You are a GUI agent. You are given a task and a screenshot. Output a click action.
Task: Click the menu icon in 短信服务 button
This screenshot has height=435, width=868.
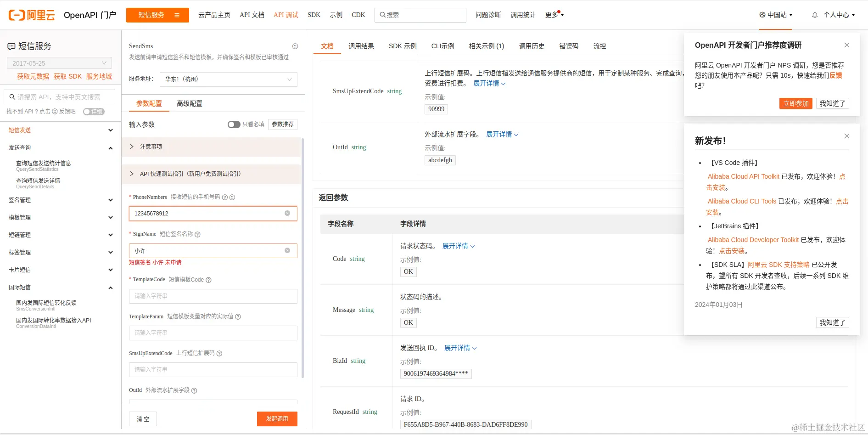pos(177,15)
